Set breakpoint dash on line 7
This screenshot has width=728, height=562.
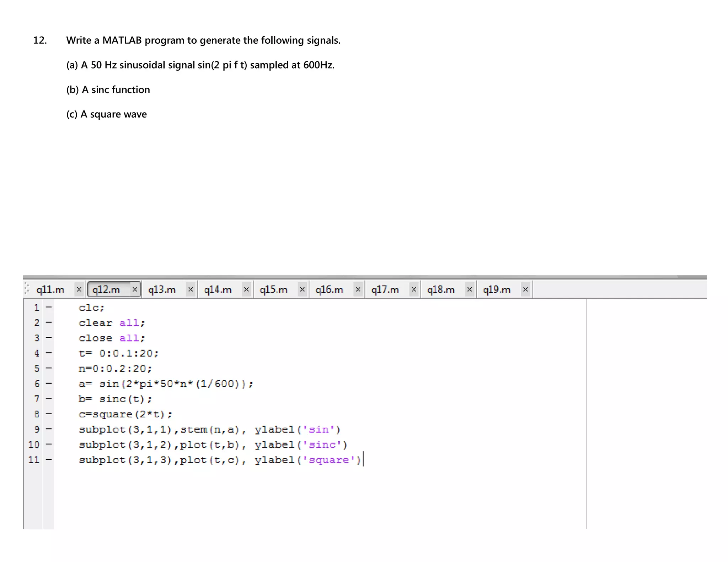(x=49, y=399)
